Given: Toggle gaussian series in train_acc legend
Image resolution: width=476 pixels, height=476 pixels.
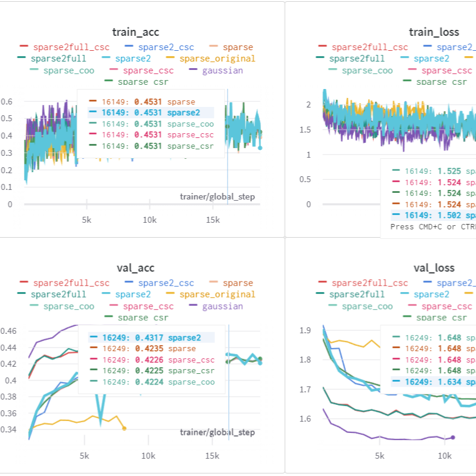Looking at the screenshot, I should pyautogui.click(x=222, y=70).
